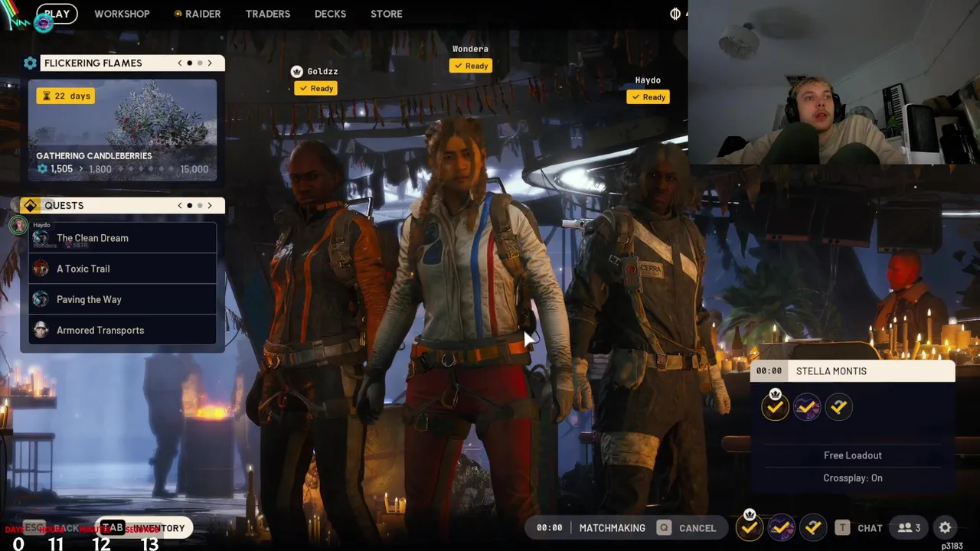Cancel matchmaking with the CANCEL button
Screen dimensions: 980x551
pyautogui.click(x=688, y=528)
